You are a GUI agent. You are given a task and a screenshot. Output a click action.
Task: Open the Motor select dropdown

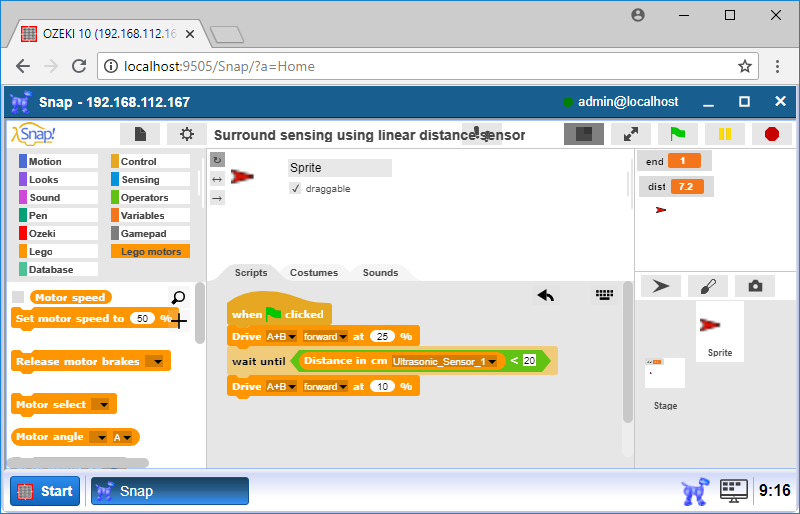pos(101,405)
